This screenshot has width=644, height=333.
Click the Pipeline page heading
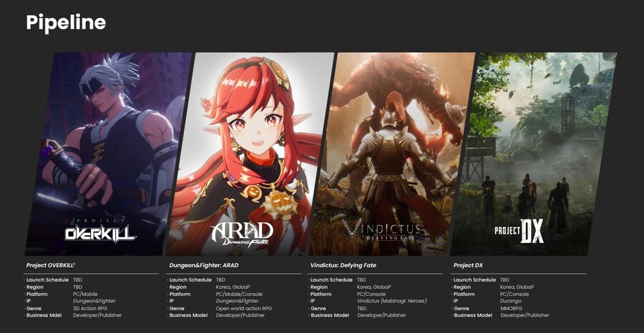coord(66,22)
